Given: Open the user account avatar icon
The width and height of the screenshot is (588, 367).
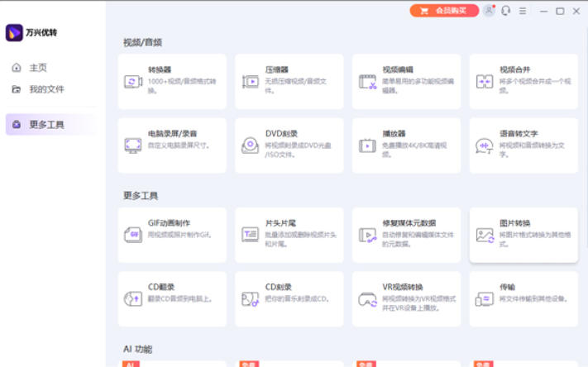Looking at the screenshot, I should coord(489,11).
